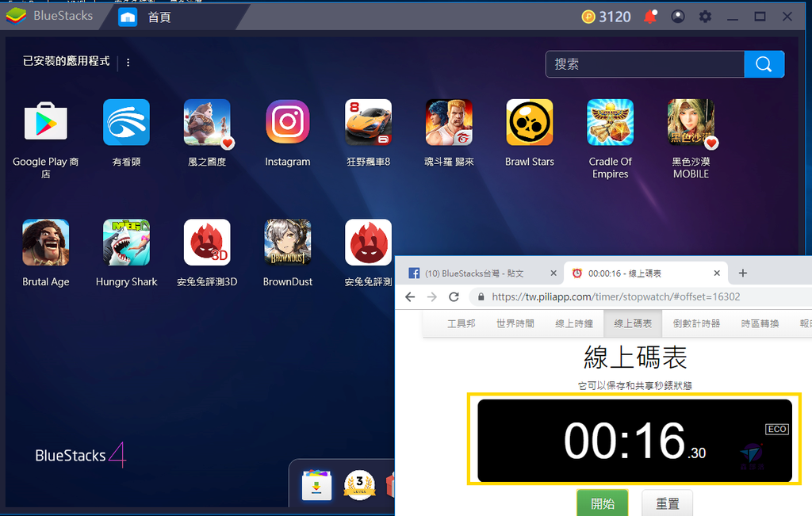This screenshot has height=516, width=812.
Task: Click the BlueStacks home tab icon
Action: [x=128, y=17]
